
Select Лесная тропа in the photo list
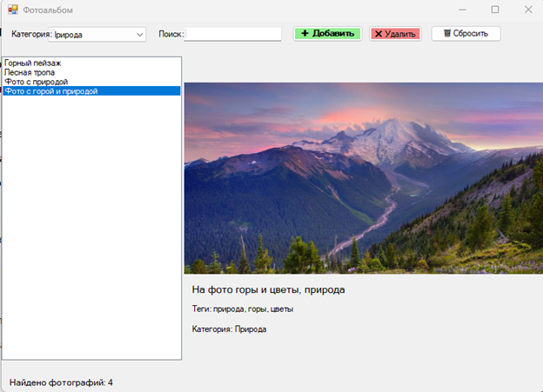(x=30, y=73)
